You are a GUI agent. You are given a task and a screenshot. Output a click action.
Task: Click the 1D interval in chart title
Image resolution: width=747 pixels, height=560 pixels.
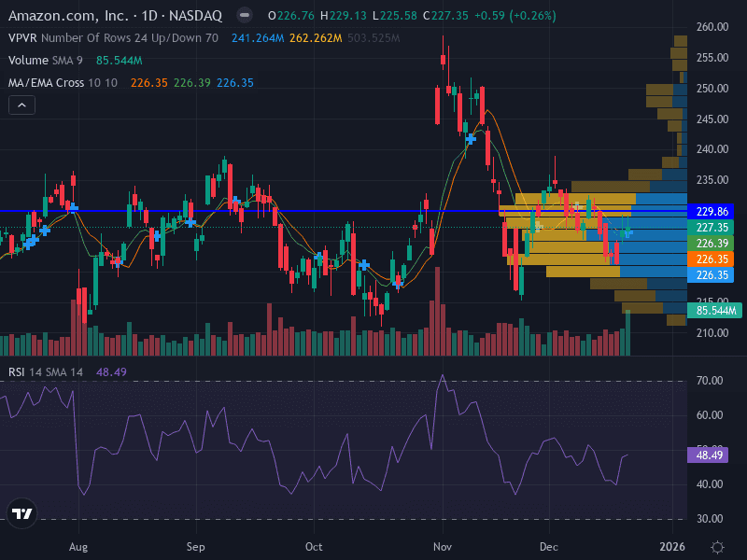point(149,16)
